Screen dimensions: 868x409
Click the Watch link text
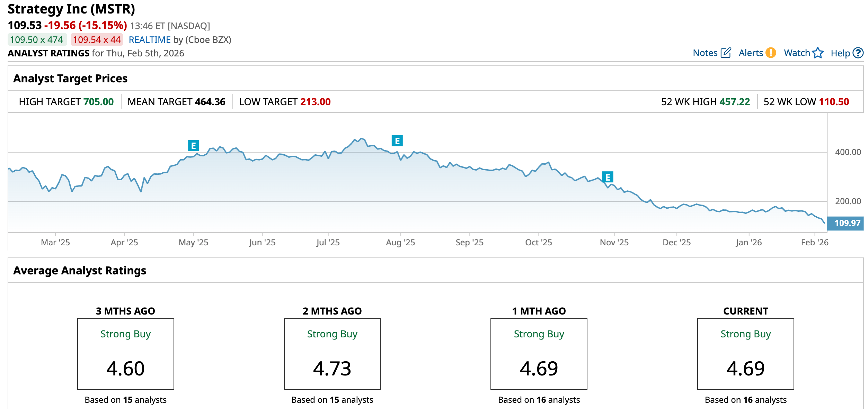pyautogui.click(x=797, y=53)
